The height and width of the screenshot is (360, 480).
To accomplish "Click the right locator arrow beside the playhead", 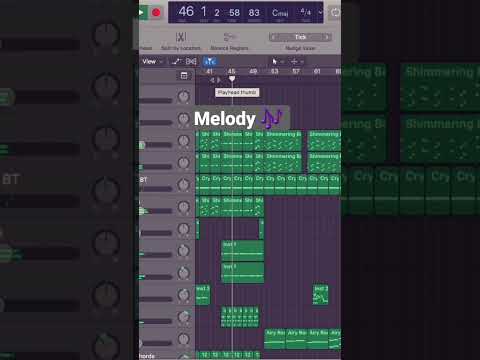I will (x=219, y=80).
